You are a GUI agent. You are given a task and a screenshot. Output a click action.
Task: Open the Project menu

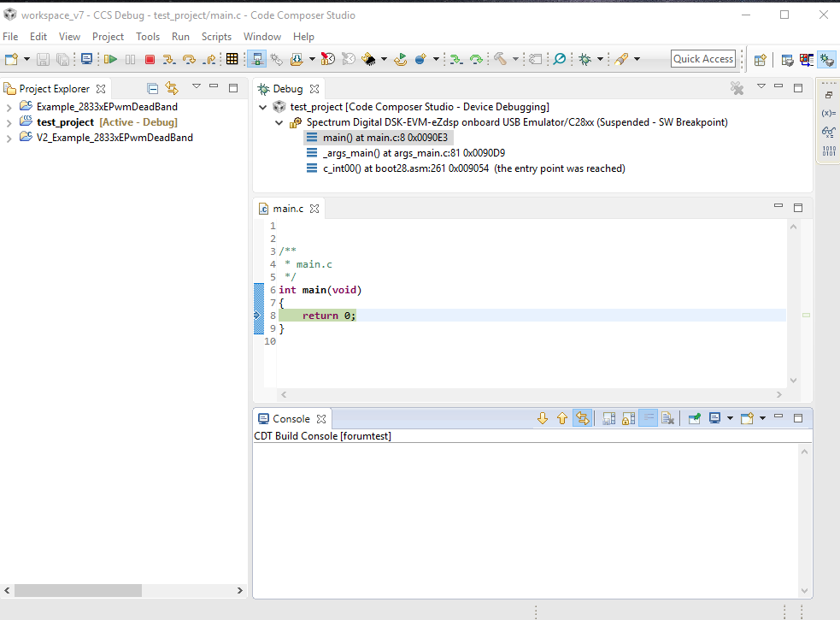[x=108, y=37]
